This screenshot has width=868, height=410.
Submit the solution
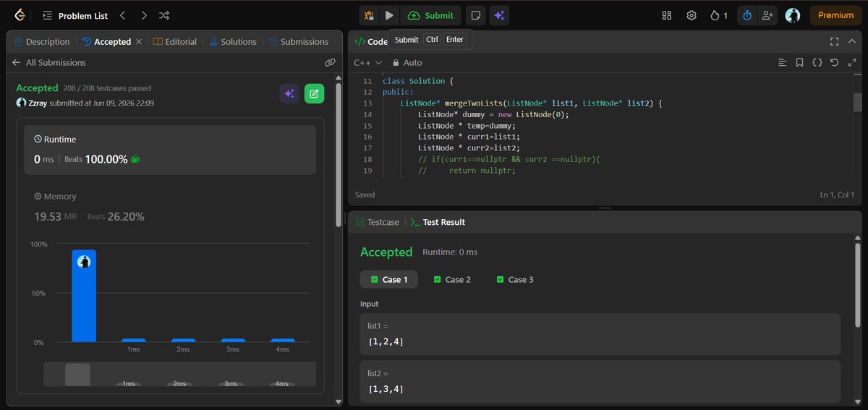coord(431,15)
